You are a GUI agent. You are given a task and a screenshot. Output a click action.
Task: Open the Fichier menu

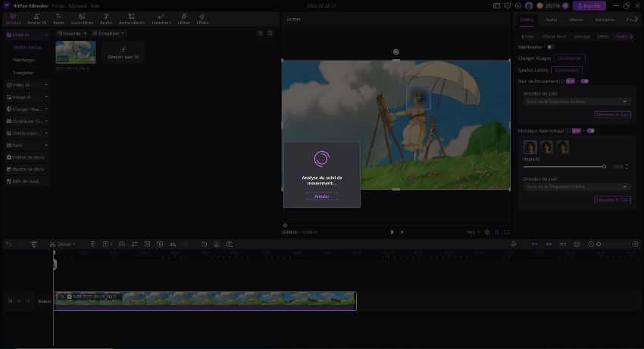pyautogui.click(x=58, y=5)
